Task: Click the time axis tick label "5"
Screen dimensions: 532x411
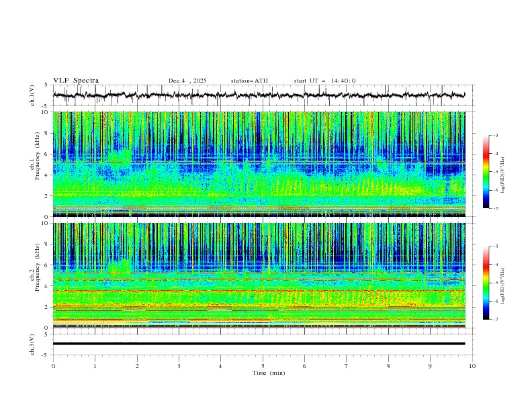Action: 263,366
